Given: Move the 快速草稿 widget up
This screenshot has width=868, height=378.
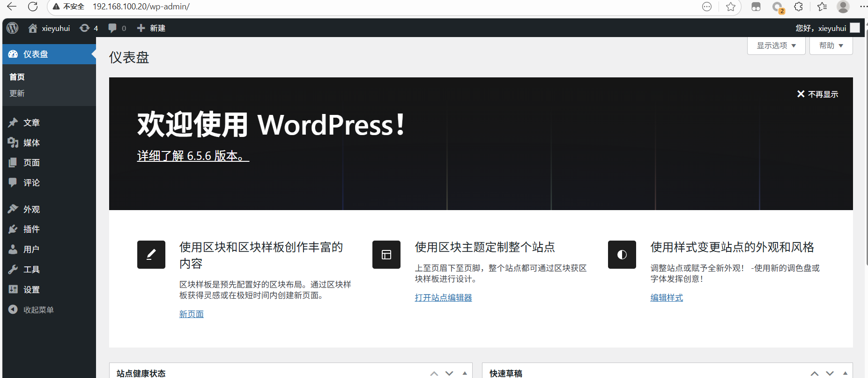Looking at the screenshot, I should tap(815, 373).
